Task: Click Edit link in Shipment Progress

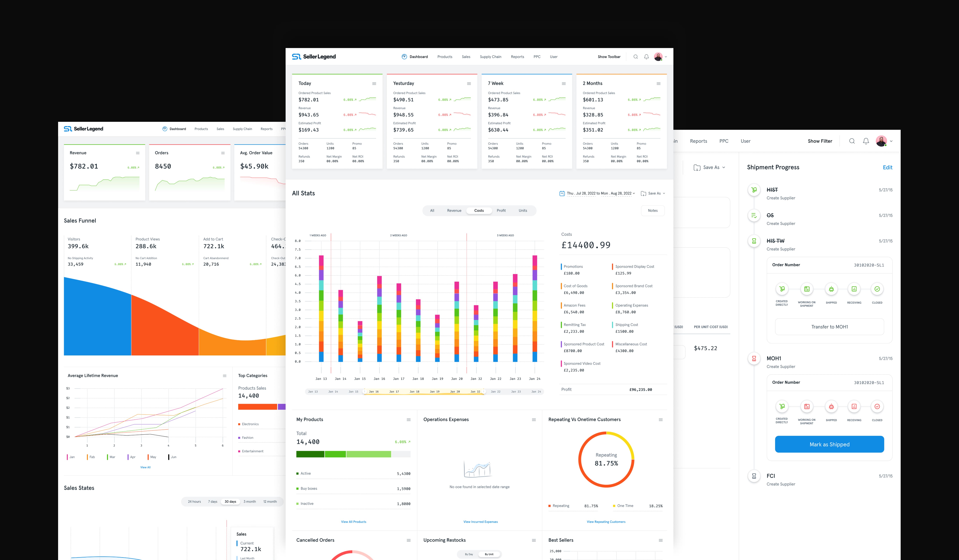Action: tap(887, 167)
